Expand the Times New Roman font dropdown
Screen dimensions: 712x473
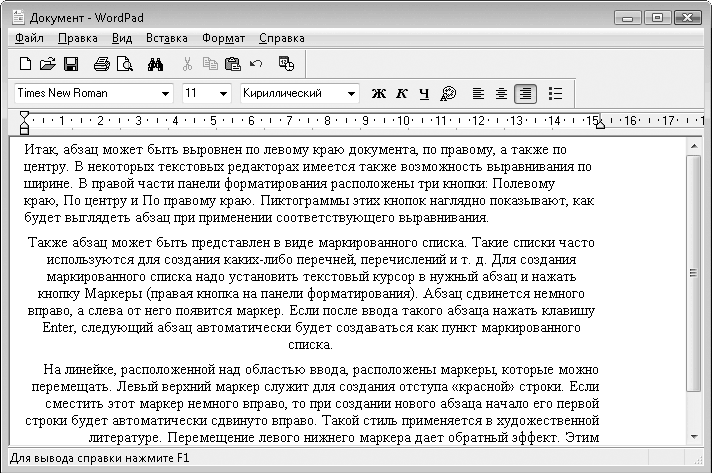[x=165, y=93]
